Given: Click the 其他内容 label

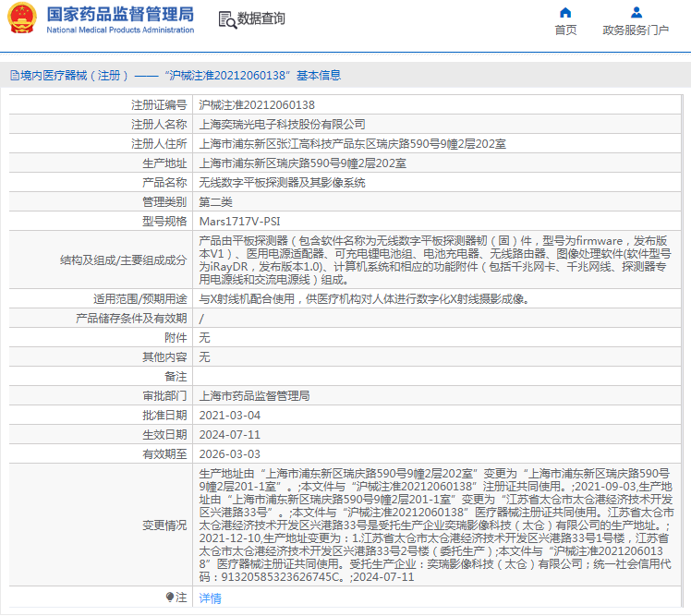Looking at the screenshot, I should tap(164, 356).
